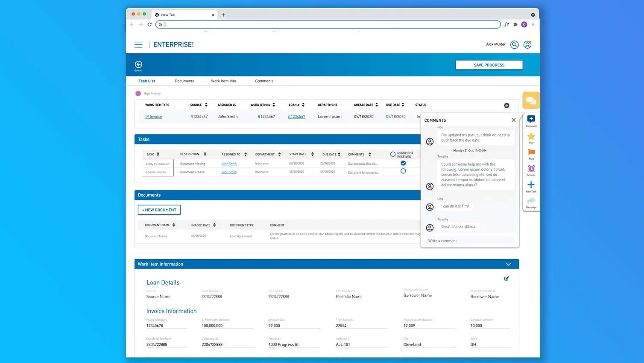Click the Amount Due field 22,000
644x363 pixels.
294,326
